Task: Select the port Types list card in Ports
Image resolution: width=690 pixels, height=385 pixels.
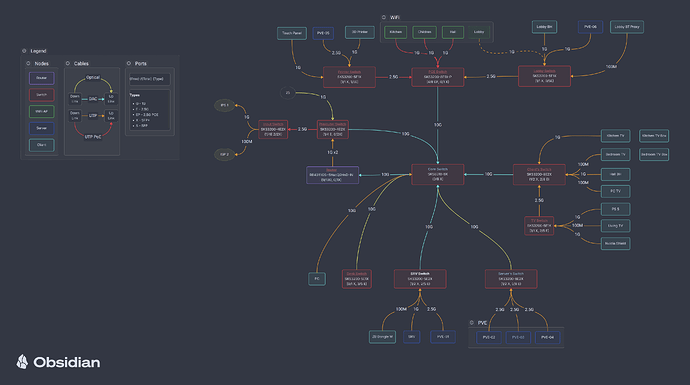Action: click(150, 110)
